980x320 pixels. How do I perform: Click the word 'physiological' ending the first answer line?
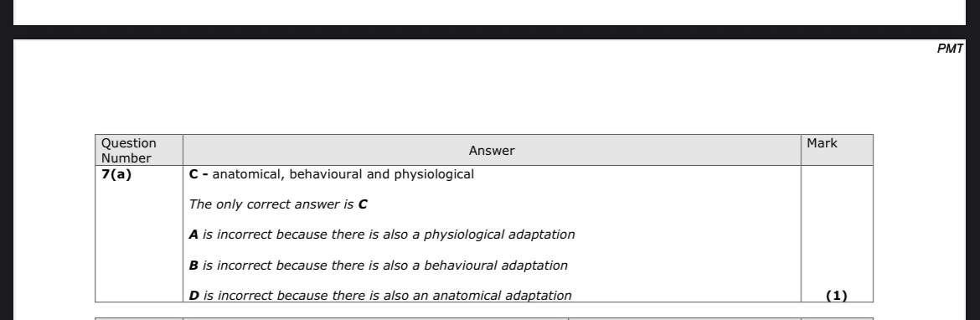(434, 174)
